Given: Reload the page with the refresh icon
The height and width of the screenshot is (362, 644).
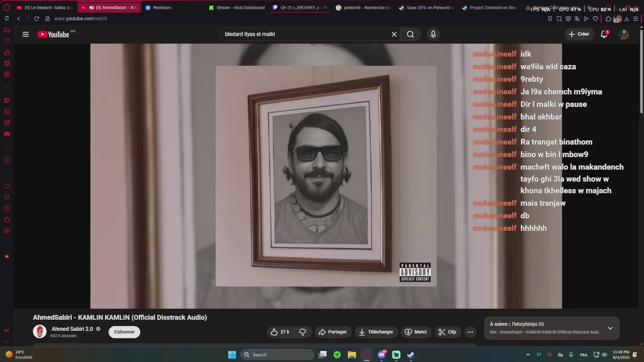Looking at the screenshot, I should (36, 19).
